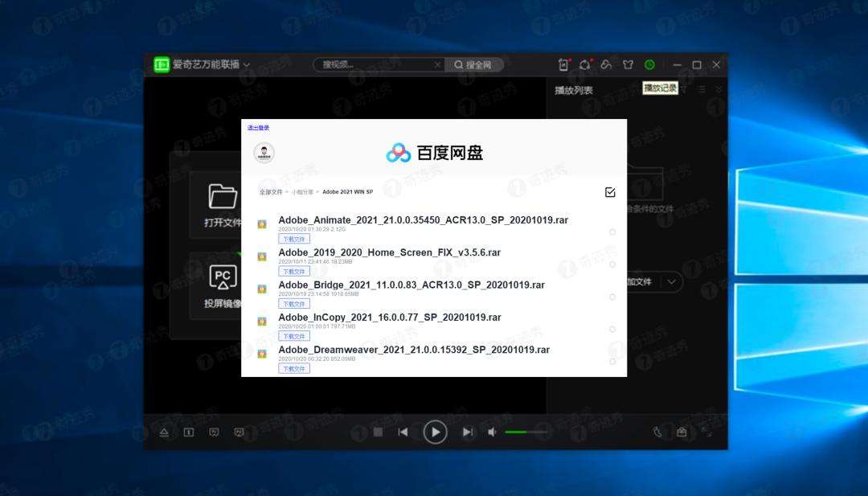The width and height of the screenshot is (868, 496).
Task: Expand the dropdown next to 添加文件 button
Action: [670, 282]
